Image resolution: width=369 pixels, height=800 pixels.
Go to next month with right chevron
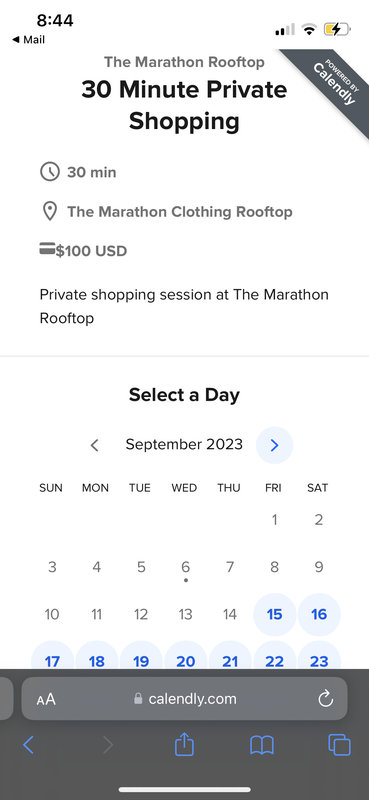click(275, 445)
